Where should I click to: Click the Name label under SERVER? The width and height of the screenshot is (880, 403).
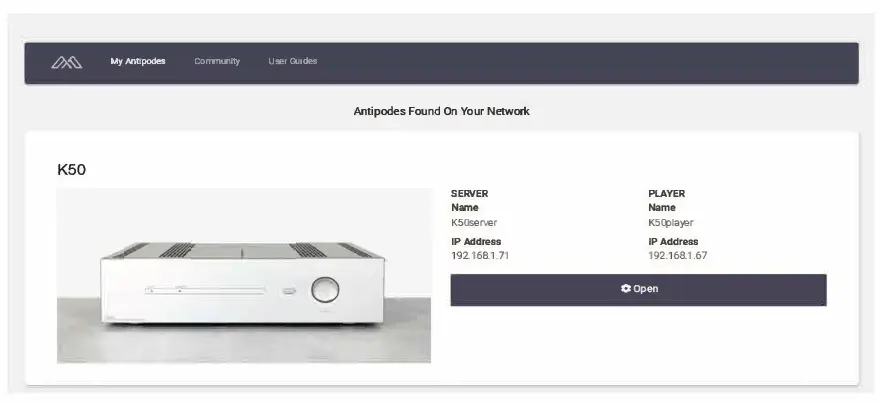465,208
